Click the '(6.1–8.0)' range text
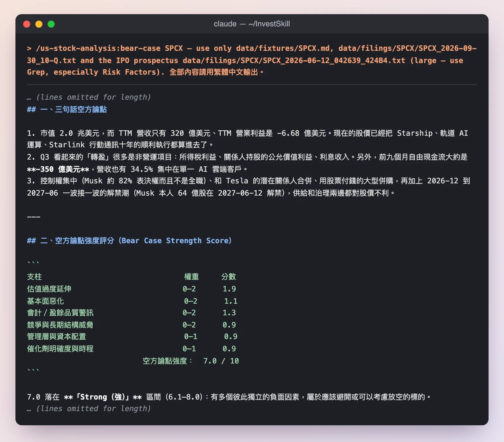504x442 pixels. click(184, 397)
